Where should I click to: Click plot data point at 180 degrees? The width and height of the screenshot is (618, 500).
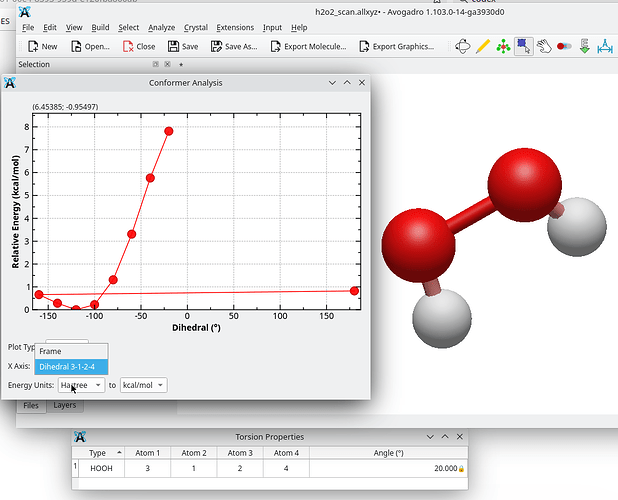(x=354, y=291)
